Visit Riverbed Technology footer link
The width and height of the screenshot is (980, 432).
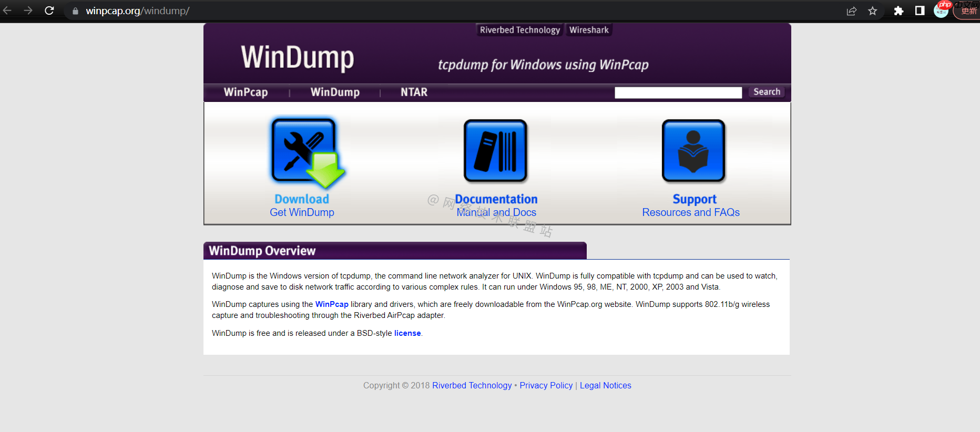472,386
